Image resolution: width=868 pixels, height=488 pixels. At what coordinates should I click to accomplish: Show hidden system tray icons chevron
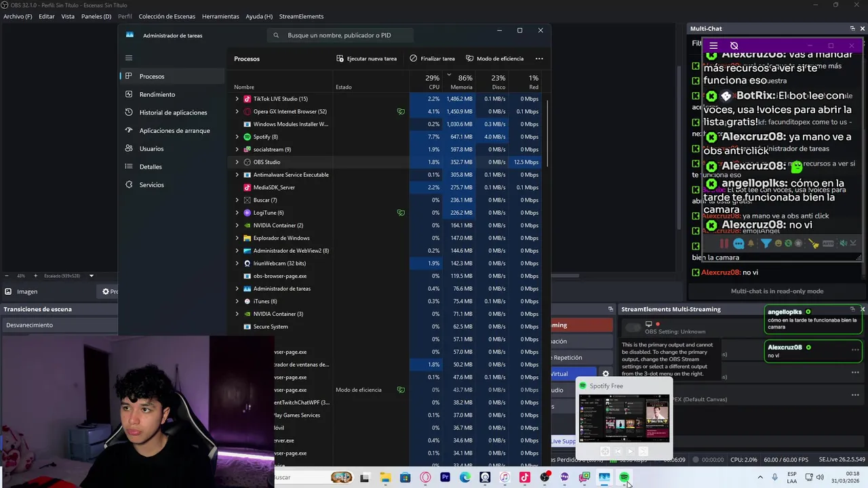759,478
